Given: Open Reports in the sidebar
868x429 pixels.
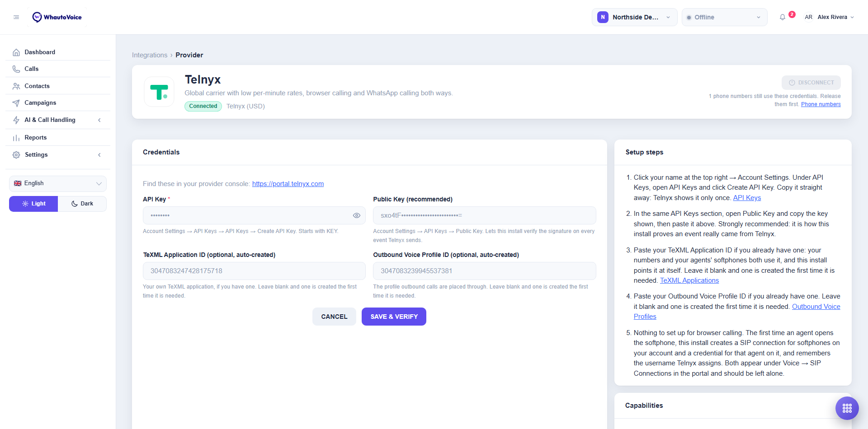Looking at the screenshot, I should [x=58, y=138].
